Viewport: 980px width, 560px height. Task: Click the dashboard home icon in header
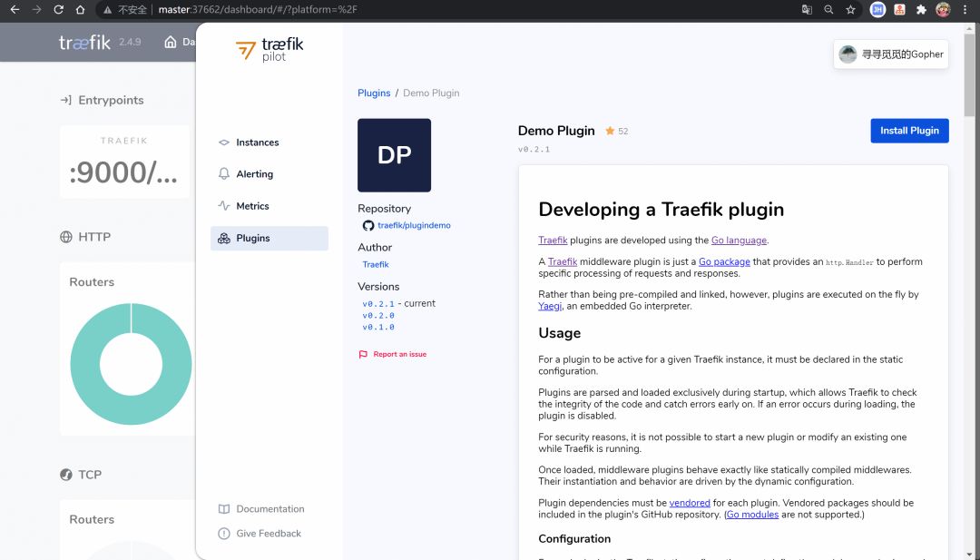coord(170,42)
